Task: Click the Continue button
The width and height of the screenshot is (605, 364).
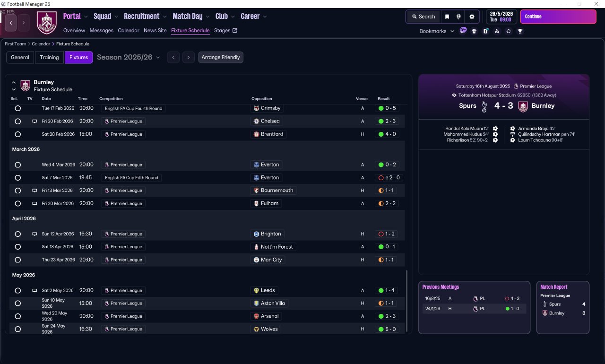Action: coord(558,17)
